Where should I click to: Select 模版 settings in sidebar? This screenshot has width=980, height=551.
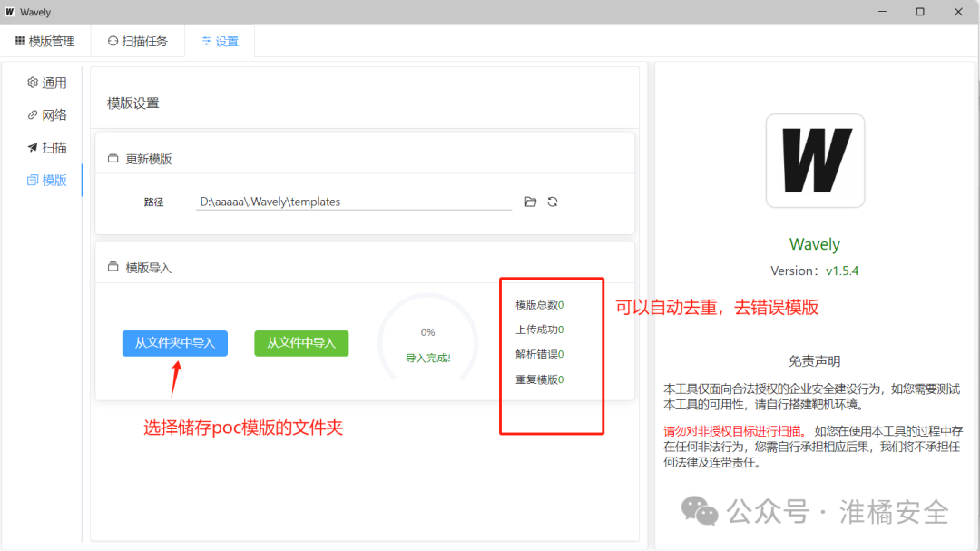pyautogui.click(x=47, y=180)
